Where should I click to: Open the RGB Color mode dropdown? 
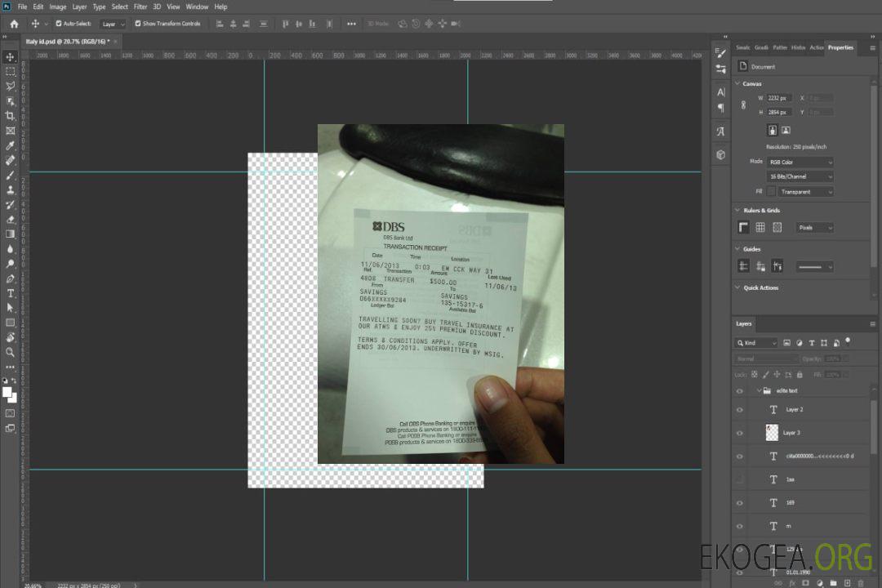click(800, 162)
